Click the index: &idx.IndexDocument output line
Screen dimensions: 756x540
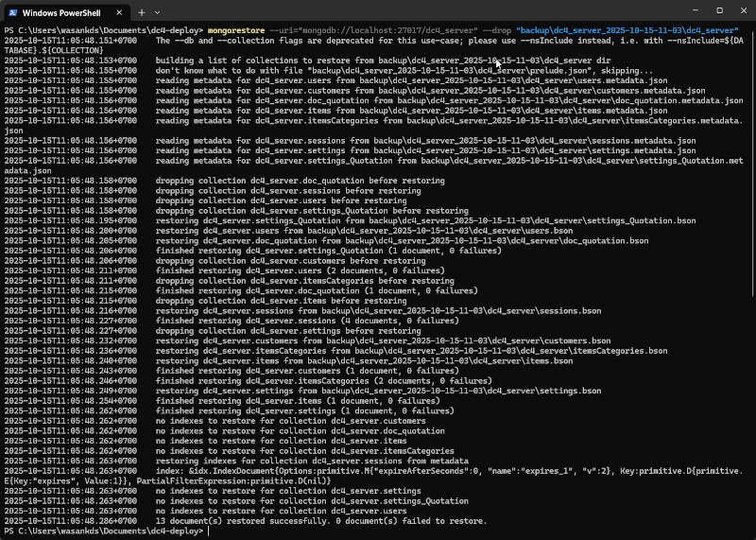click(378, 470)
